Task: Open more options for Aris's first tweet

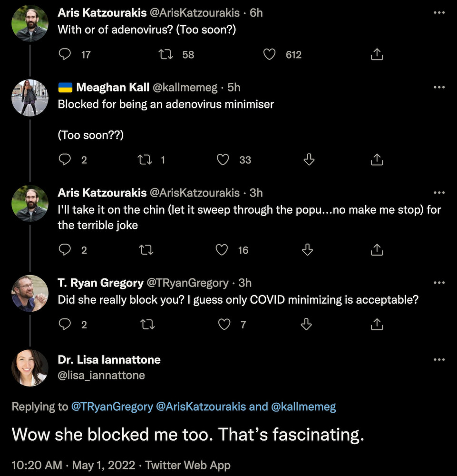Action: click(439, 13)
